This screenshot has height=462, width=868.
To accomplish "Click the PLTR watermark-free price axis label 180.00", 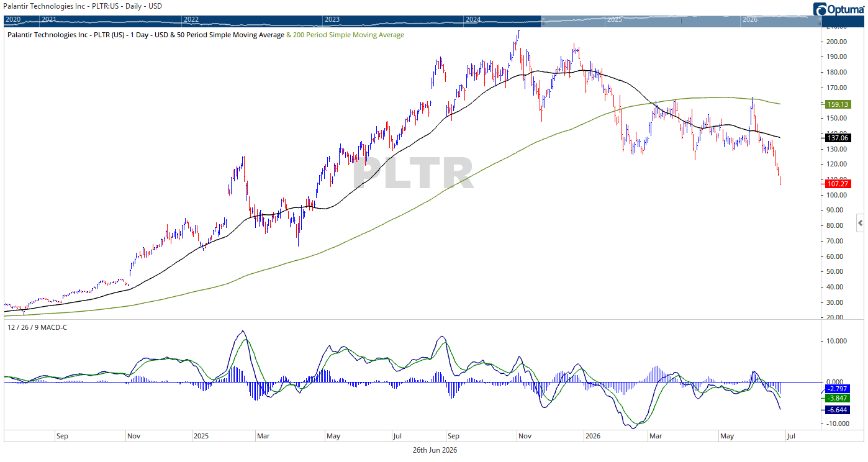I will pos(836,72).
